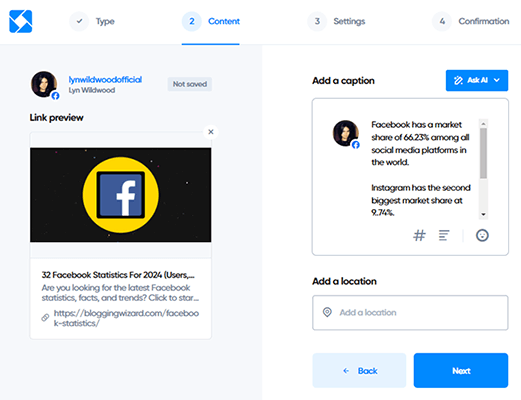Expand the Ask AI dropdown chevron

[x=497, y=80]
